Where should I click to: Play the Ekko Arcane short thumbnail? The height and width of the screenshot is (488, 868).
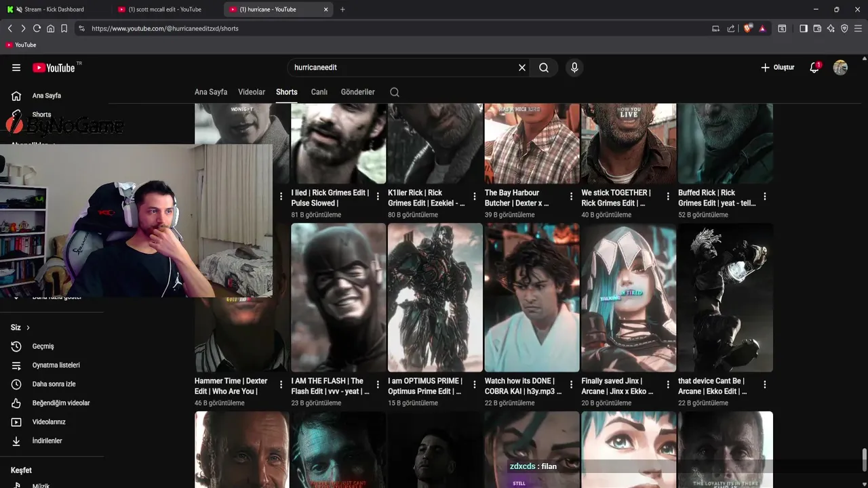click(x=726, y=298)
